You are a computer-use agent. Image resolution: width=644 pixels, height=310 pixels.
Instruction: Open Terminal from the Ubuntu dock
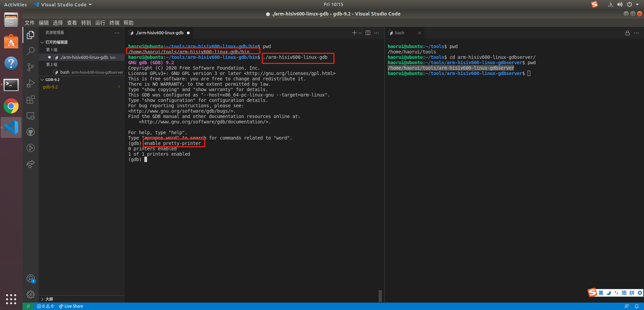coord(11,85)
